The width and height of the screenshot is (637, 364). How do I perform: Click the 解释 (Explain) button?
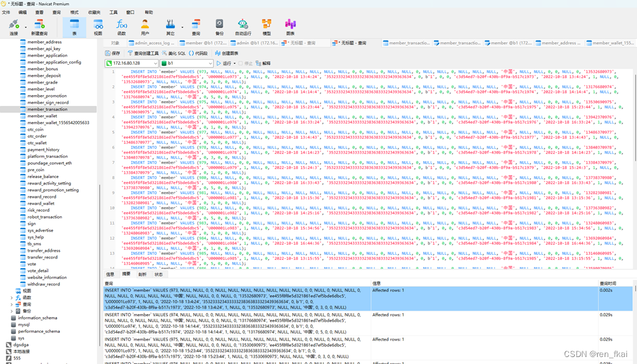[263, 63]
